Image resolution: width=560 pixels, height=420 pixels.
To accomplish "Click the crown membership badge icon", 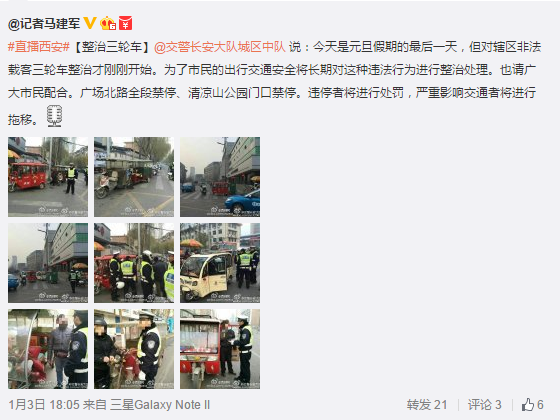I will click(108, 23).
